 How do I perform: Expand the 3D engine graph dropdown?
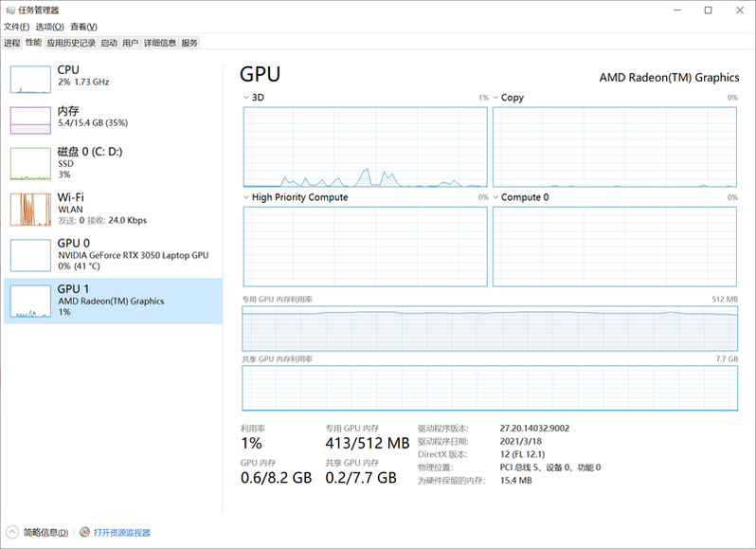click(x=247, y=98)
